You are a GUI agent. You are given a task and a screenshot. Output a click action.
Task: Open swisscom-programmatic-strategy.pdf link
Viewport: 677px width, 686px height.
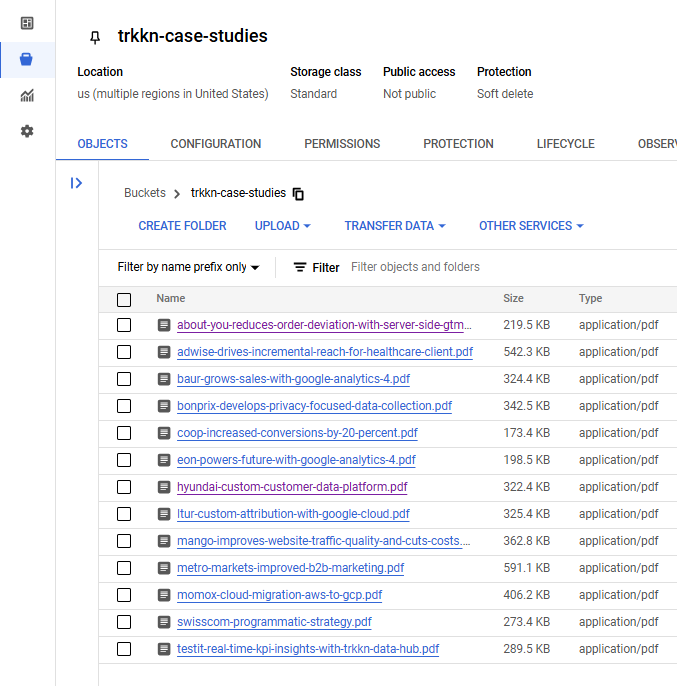coord(274,622)
